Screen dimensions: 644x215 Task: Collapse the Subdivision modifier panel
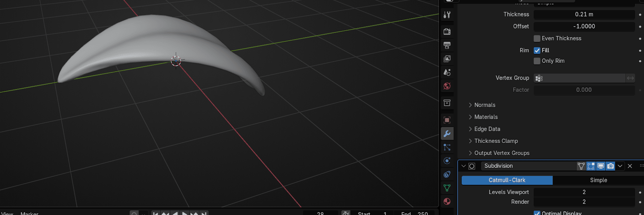(x=464, y=166)
